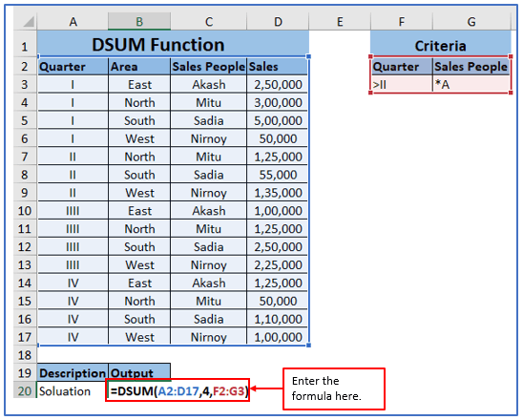The image size is (523, 420).
Task: Select row 20 header
Action: (25, 391)
